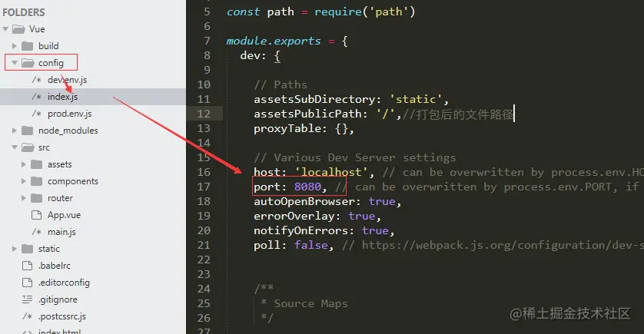The height and width of the screenshot is (334, 644).
Task: Expand the components folder arrow
Action: click(x=23, y=181)
